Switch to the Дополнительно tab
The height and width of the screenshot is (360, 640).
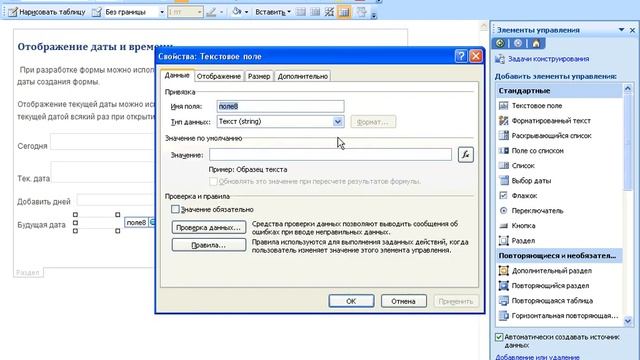[302, 76]
